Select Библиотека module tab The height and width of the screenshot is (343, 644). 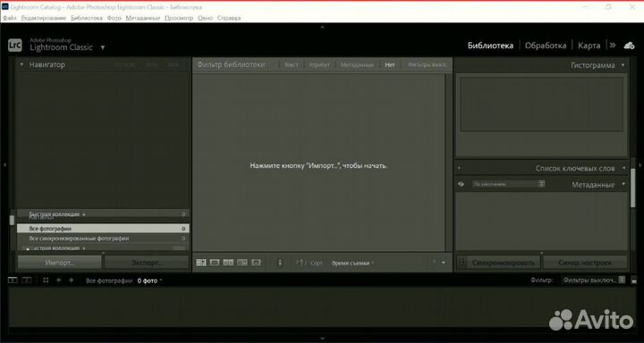(490, 46)
